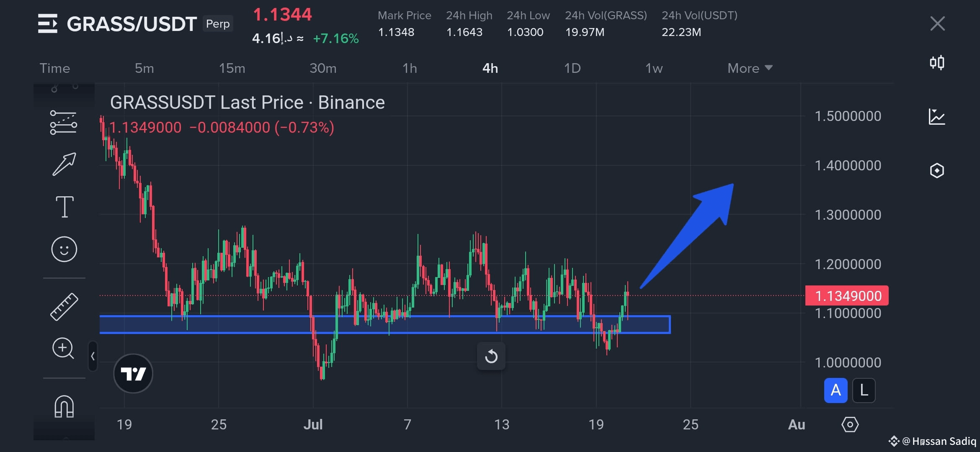Click the Mark Price 1.1348 value
This screenshot has height=452, width=980.
pyautogui.click(x=396, y=32)
